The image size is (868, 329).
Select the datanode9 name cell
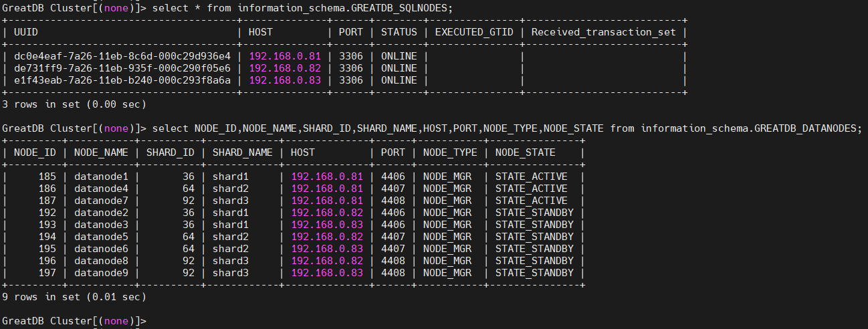pos(101,273)
